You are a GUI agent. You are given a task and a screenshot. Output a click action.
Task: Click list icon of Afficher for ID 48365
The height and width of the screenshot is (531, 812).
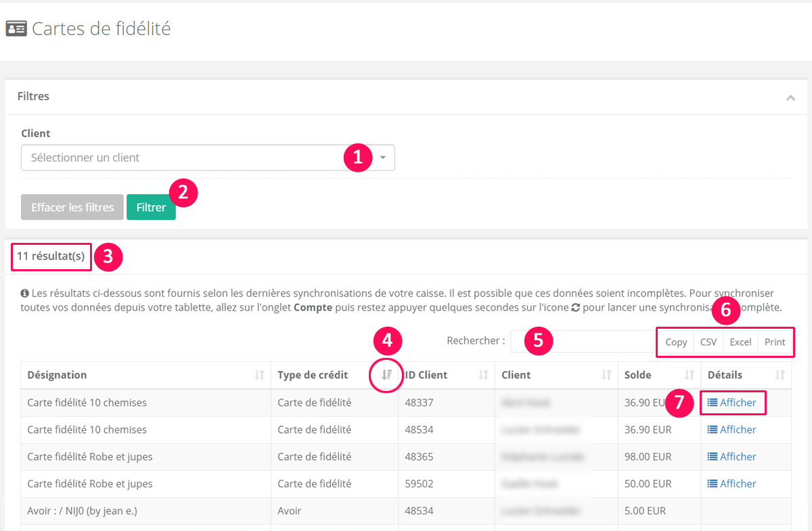pyautogui.click(x=712, y=457)
